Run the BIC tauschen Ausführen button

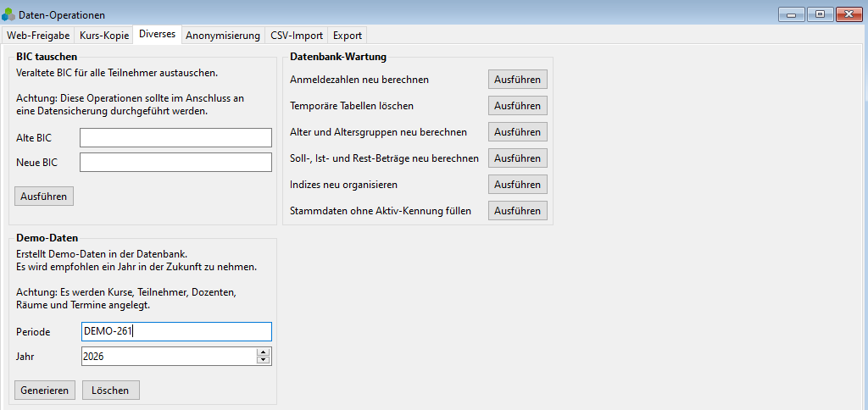tap(44, 197)
